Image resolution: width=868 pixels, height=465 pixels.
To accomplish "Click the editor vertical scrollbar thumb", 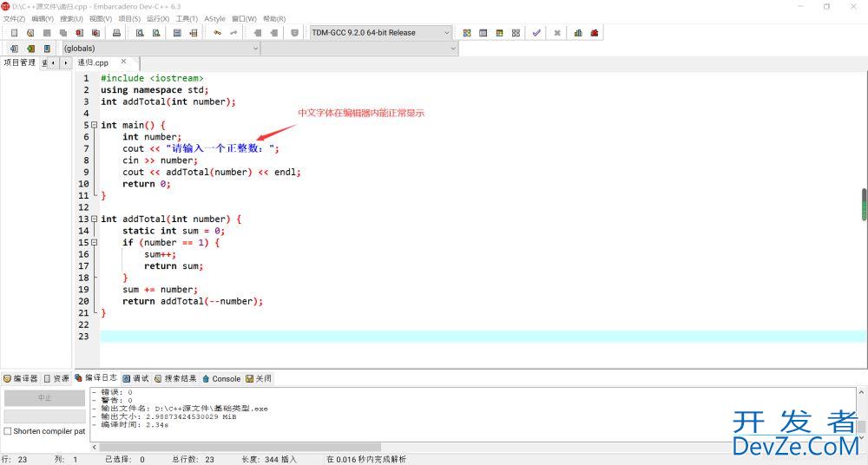I will [x=865, y=204].
